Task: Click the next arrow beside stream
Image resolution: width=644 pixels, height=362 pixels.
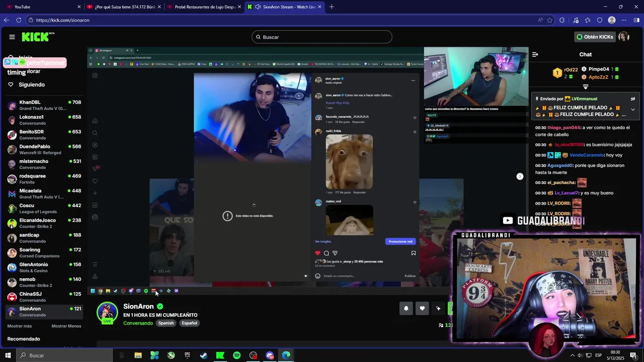Action: point(520,176)
